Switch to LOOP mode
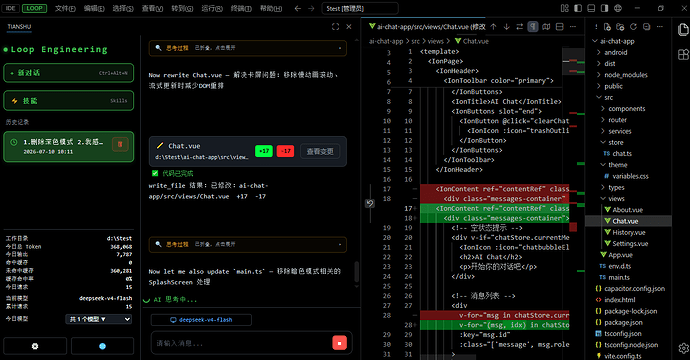The height and width of the screenshot is (360, 690). pyautogui.click(x=34, y=8)
